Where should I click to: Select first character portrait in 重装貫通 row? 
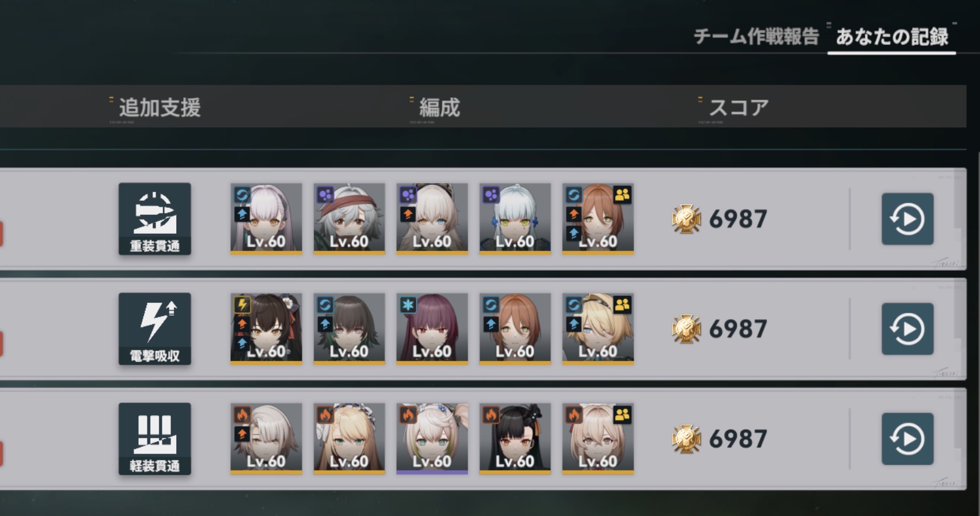(x=266, y=219)
